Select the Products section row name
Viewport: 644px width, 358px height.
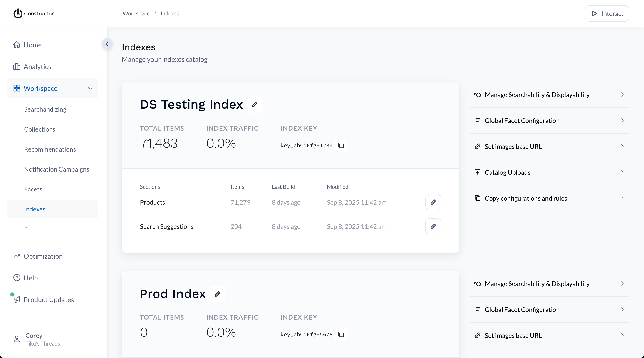click(153, 202)
